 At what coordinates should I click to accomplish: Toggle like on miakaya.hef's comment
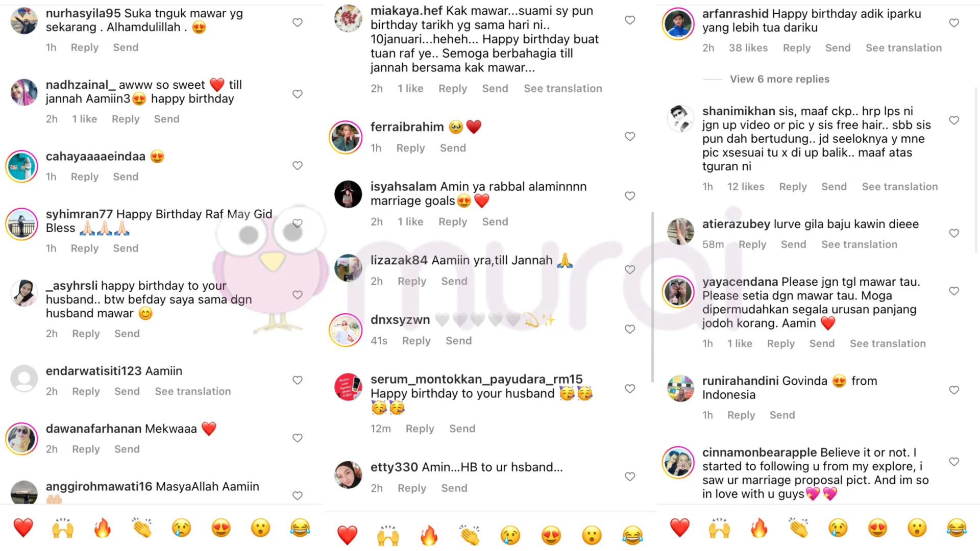pos(630,20)
